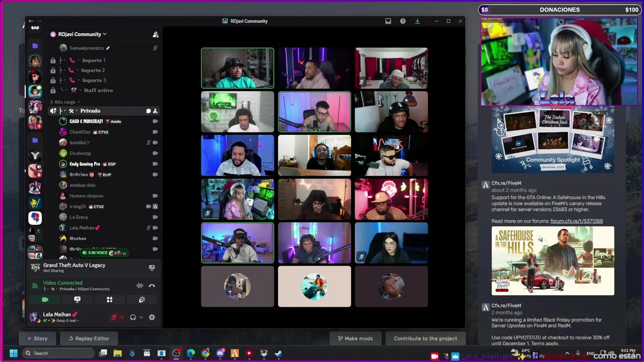Click Video Connected status text
This screenshot has height=362, width=644.
coord(62,283)
